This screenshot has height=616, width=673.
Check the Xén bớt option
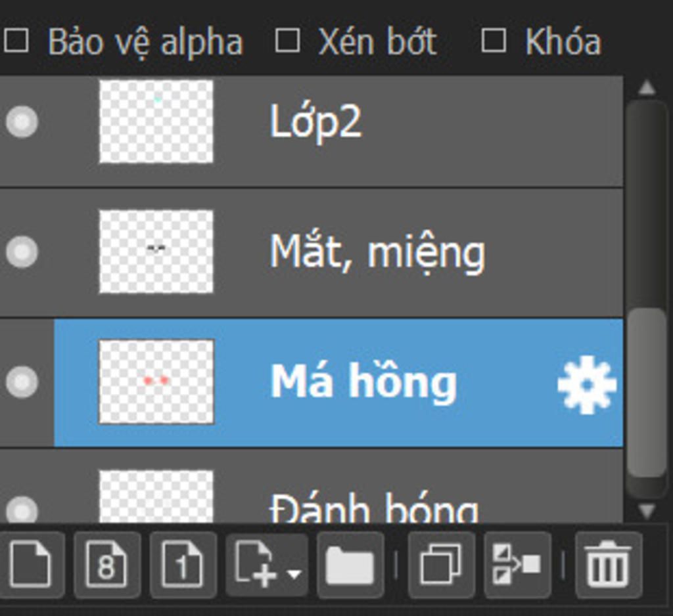click(x=287, y=41)
